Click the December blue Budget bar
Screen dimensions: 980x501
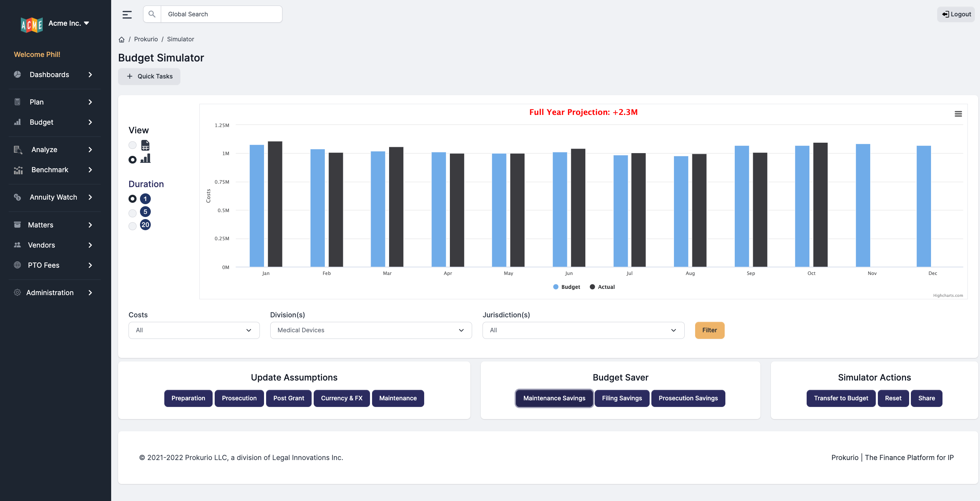click(924, 206)
